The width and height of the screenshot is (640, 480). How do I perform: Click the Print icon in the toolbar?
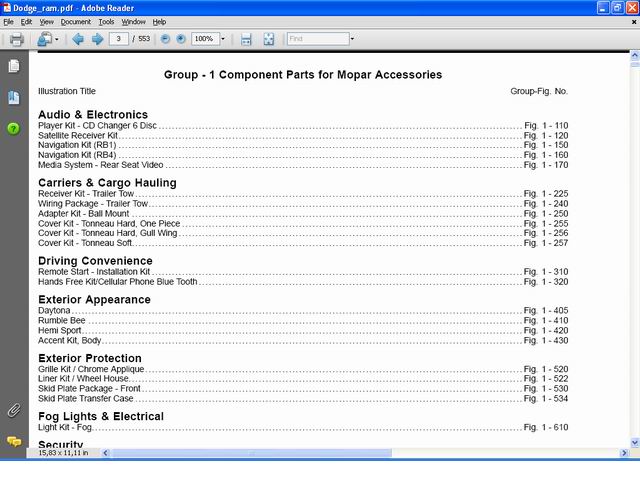pyautogui.click(x=17, y=39)
